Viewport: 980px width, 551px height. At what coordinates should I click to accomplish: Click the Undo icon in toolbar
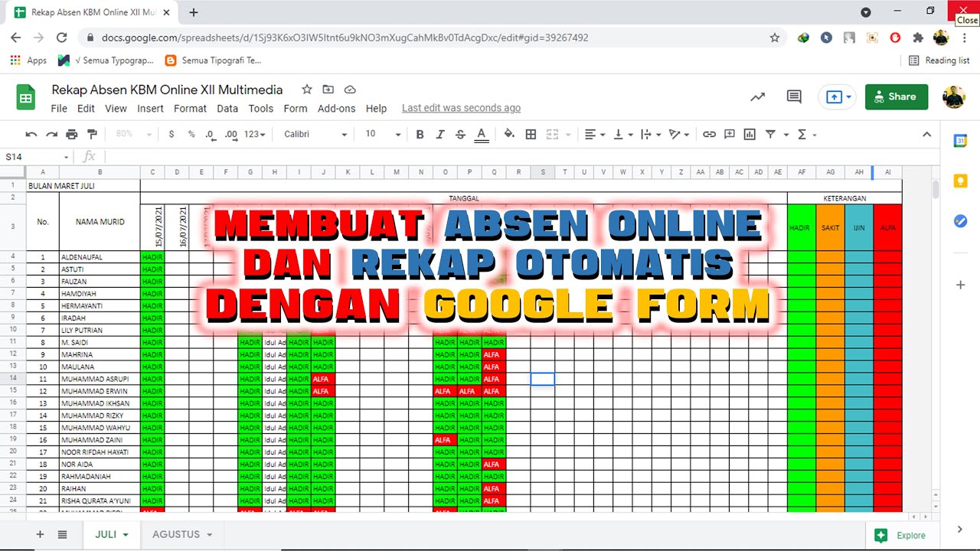(x=31, y=134)
